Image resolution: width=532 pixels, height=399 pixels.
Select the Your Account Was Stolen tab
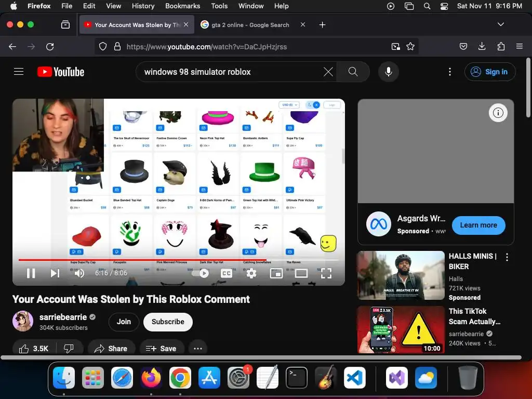pyautogui.click(x=137, y=25)
